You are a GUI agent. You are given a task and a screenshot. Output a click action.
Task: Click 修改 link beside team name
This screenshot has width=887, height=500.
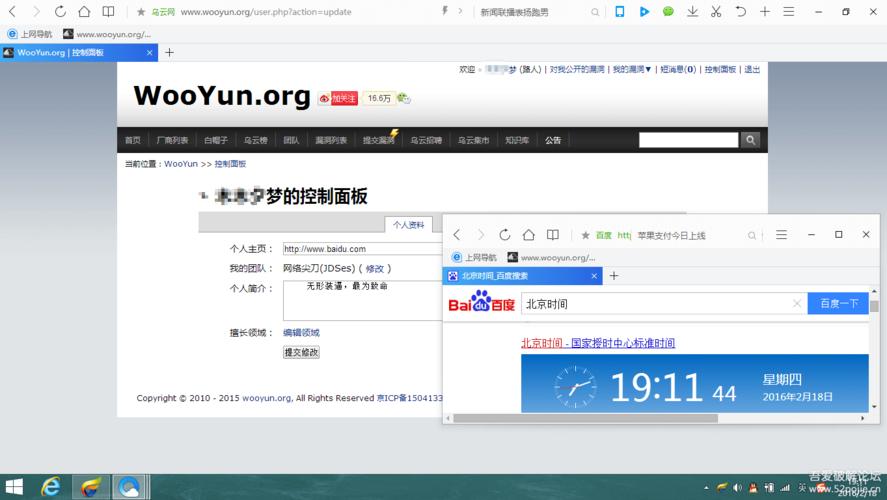(374, 269)
